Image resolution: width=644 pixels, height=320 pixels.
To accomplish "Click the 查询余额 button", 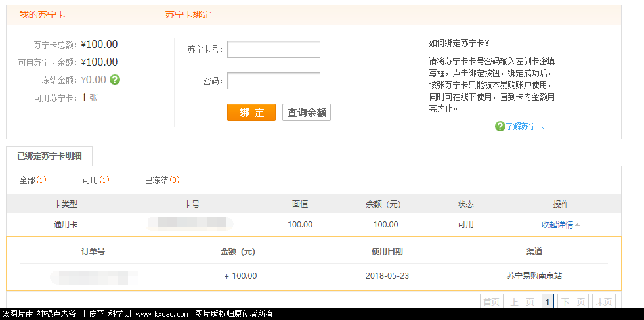I will [x=307, y=112].
